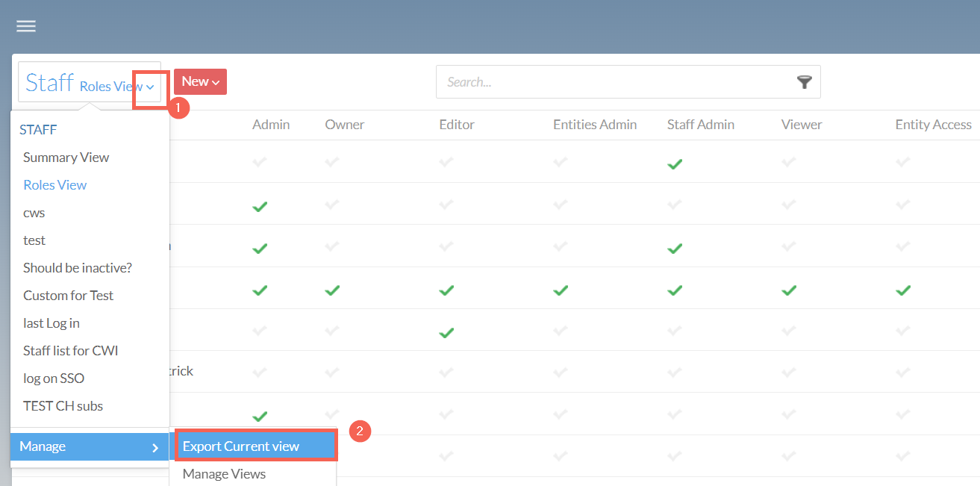The width and height of the screenshot is (980, 486).
Task: Click the Staff Admin column header
Action: [x=700, y=125]
